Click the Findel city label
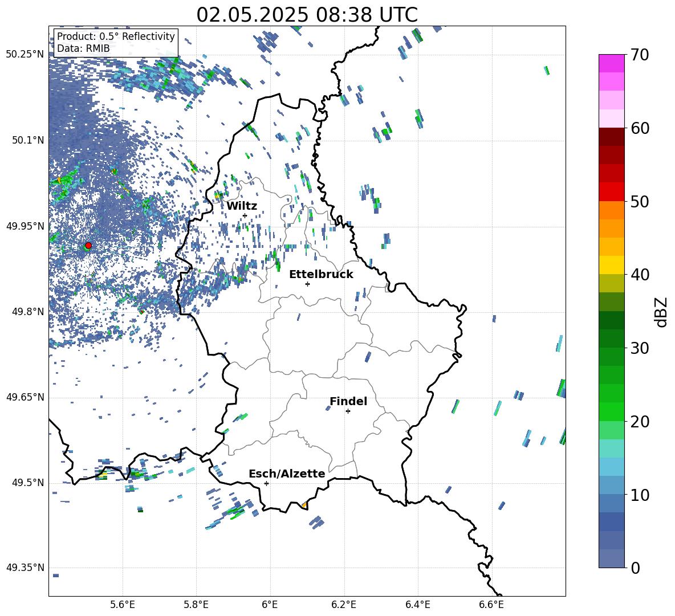675x616 pixels. click(x=348, y=401)
